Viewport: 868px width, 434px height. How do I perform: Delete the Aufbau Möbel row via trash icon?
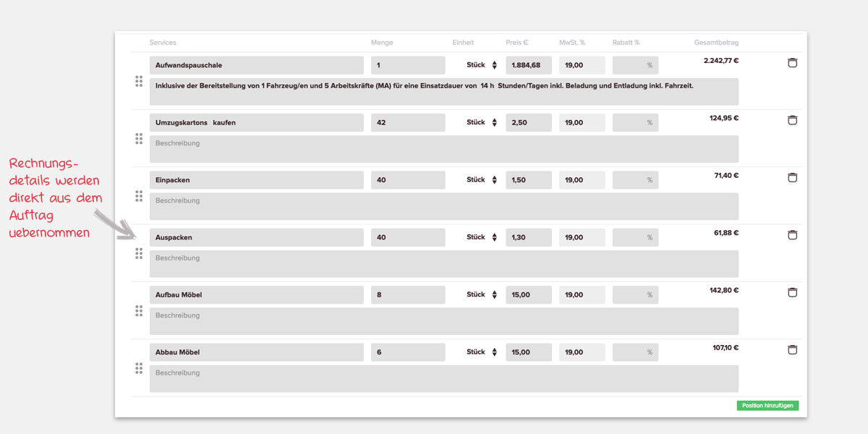tap(792, 292)
